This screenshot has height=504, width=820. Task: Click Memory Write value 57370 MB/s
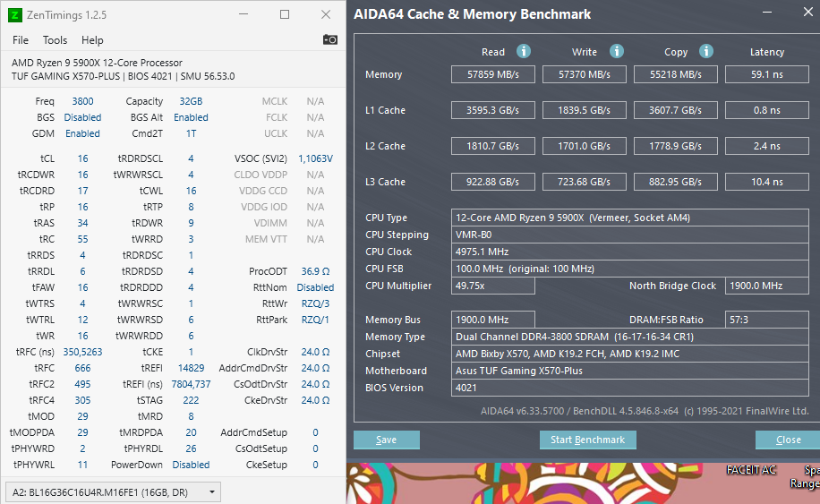click(x=585, y=74)
